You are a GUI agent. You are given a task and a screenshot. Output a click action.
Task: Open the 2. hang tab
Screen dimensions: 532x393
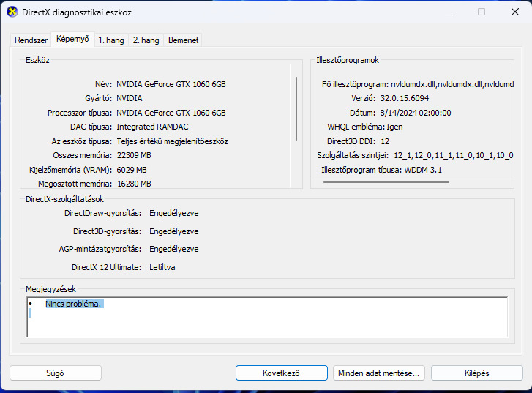pos(146,40)
